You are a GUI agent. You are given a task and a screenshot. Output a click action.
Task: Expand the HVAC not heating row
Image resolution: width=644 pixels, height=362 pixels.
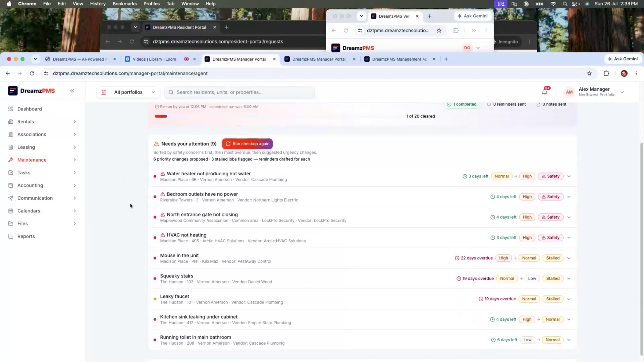[569, 238]
